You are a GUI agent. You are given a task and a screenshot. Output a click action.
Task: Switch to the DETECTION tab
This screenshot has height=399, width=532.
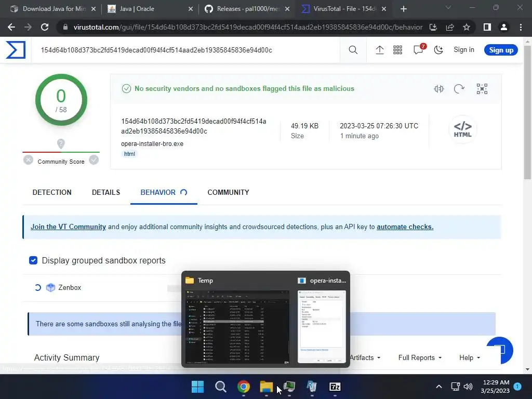click(52, 192)
